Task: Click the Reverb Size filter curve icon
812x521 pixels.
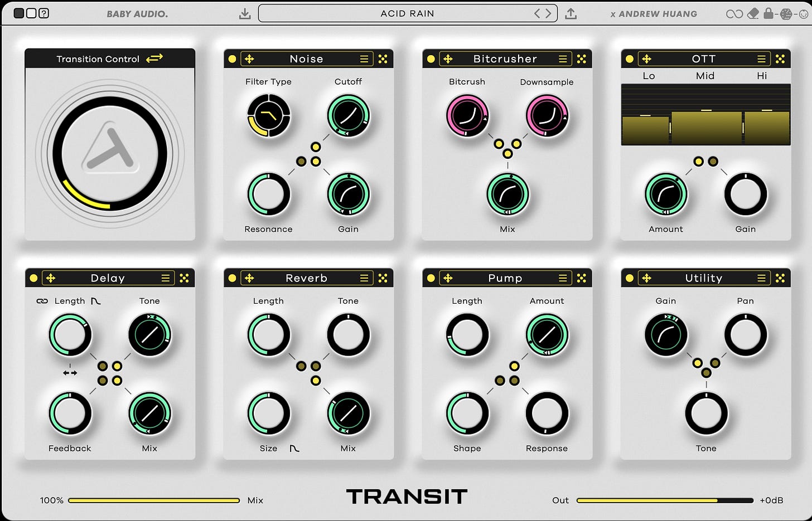Action: 294,448
